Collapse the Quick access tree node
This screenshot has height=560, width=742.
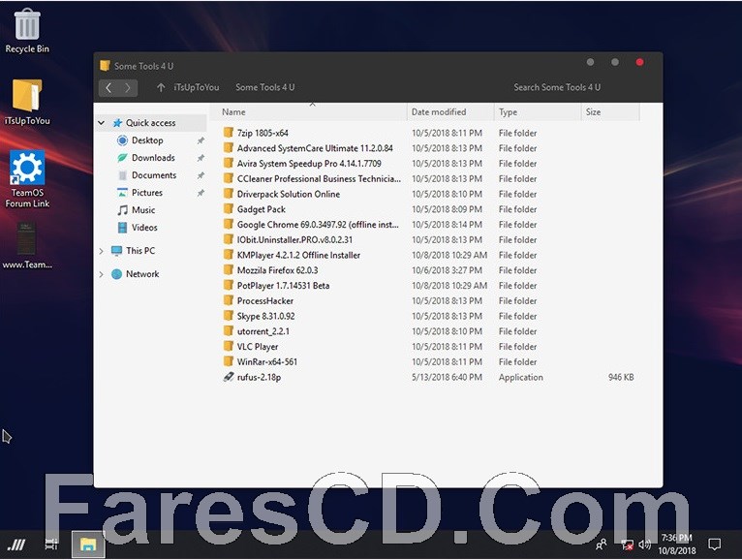(x=102, y=123)
